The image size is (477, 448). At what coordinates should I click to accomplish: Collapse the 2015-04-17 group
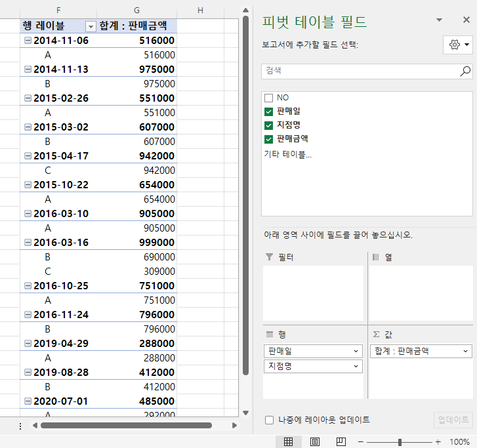pyautogui.click(x=28, y=155)
